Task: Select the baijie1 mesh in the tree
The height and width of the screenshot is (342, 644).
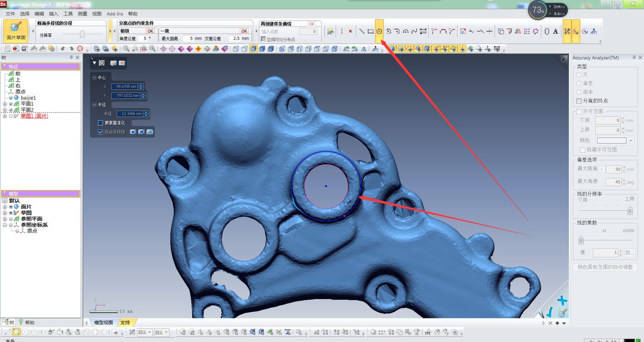Action: click(x=28, y=98)
